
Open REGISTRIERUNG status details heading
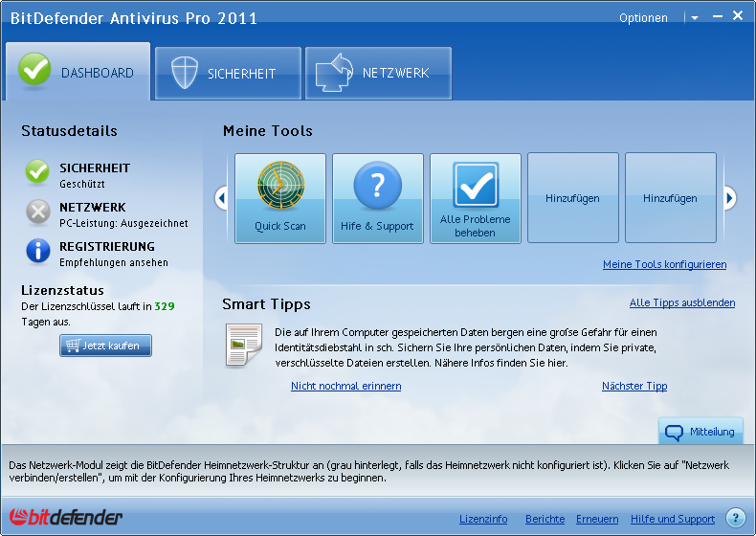point(107,247)
